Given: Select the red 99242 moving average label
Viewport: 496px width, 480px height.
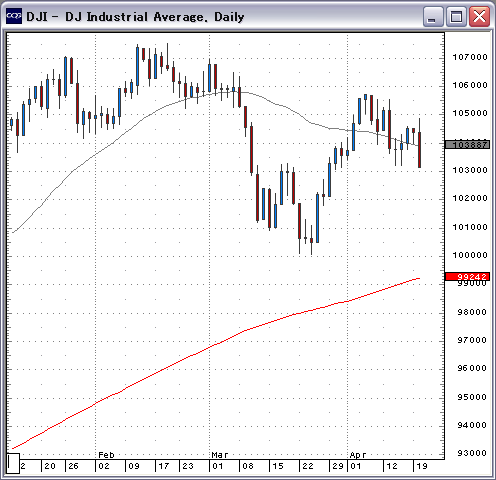Looking at the screenshot, I should 467,277.
